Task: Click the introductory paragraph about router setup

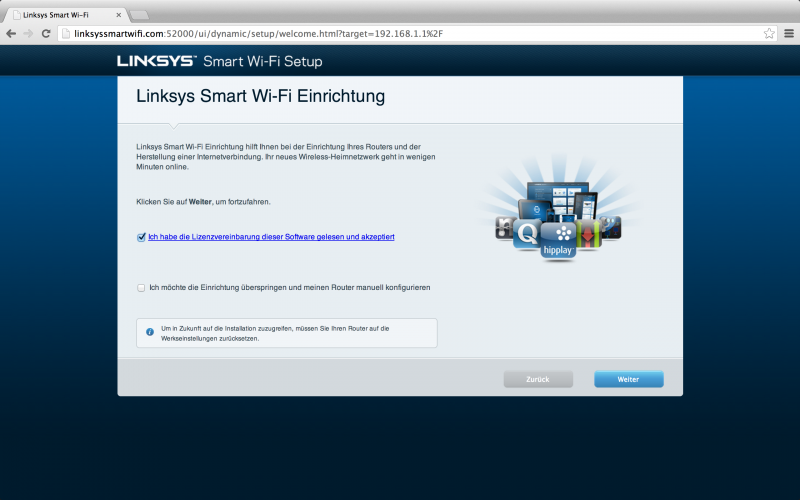Action: coord(286,157)
